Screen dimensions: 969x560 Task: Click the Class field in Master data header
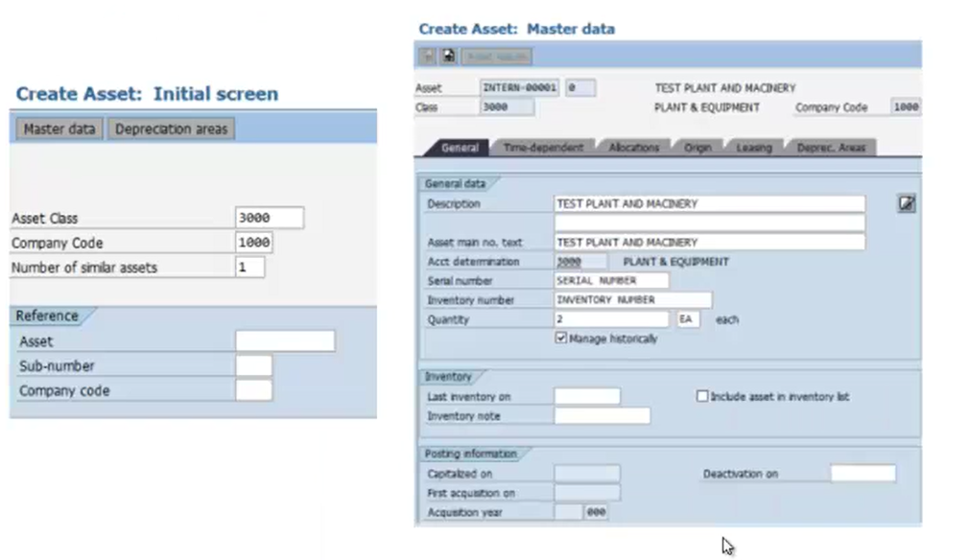[x=507, y=106]
